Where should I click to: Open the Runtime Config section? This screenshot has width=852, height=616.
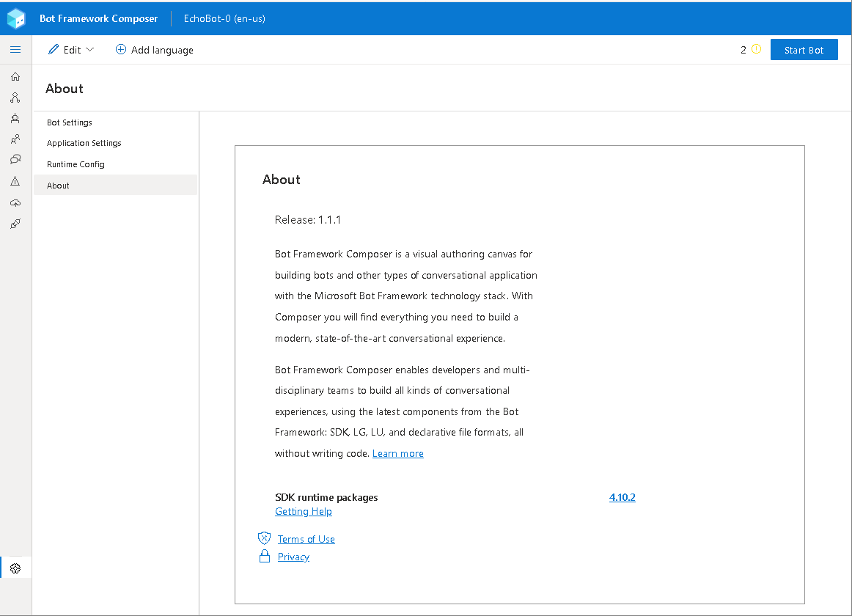76,164
